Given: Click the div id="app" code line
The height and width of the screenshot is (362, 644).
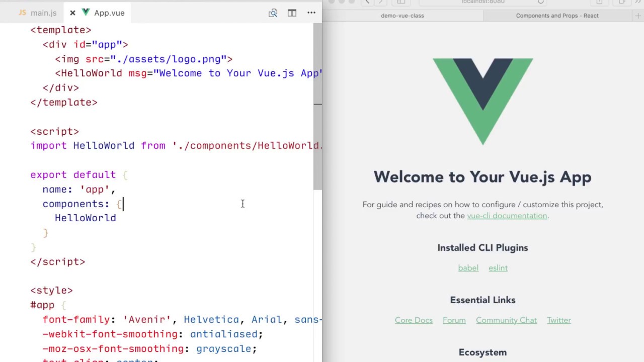Looking at the screenshot, I should click(x=85, y=45).
